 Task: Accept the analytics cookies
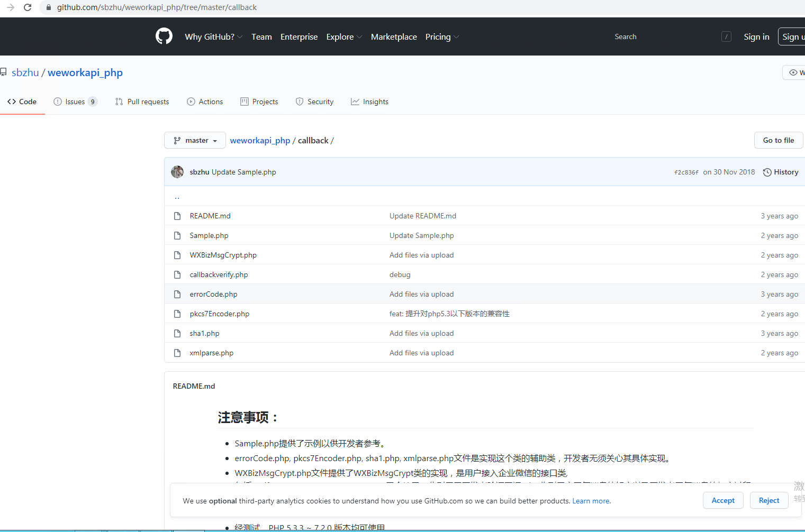(723, 500)
